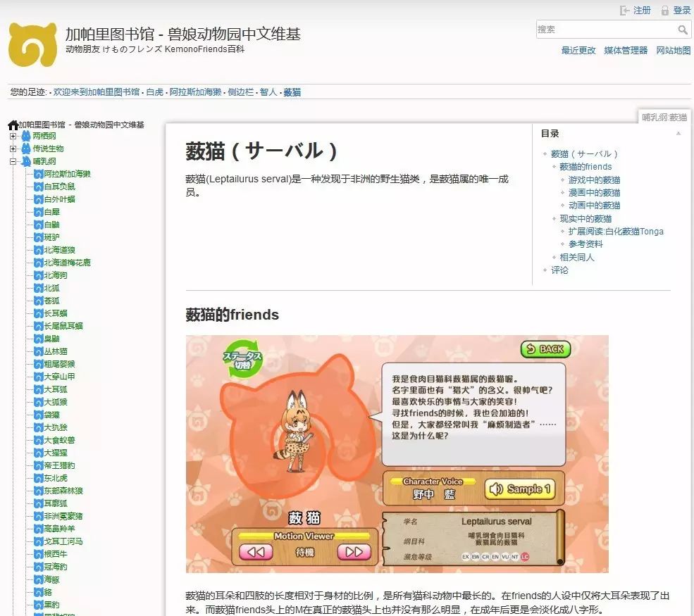Click the page icon beside 东北虎
The height and width of the screenshot is (616, 694).
(39, 479)
